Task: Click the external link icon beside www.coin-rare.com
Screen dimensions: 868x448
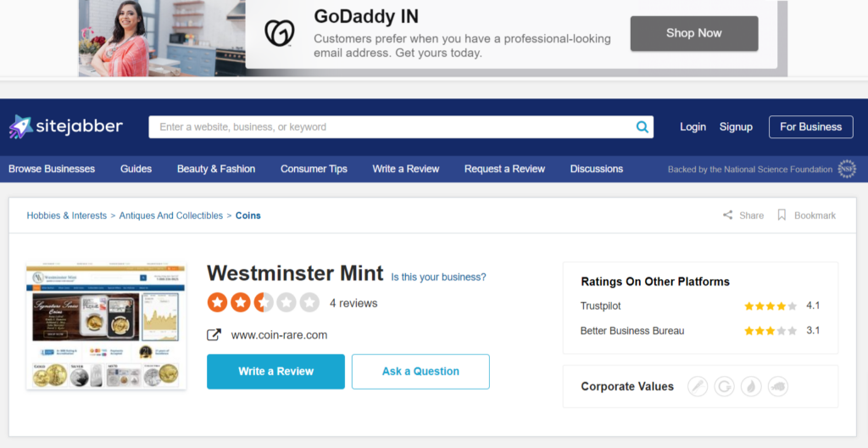Action: 214,335
